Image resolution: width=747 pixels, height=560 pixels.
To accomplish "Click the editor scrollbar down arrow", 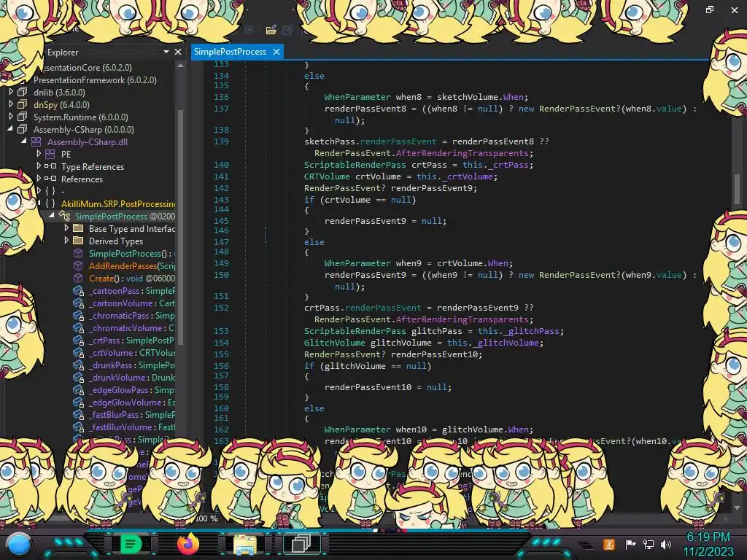I will pyautogui.click(x=738, y=507).
